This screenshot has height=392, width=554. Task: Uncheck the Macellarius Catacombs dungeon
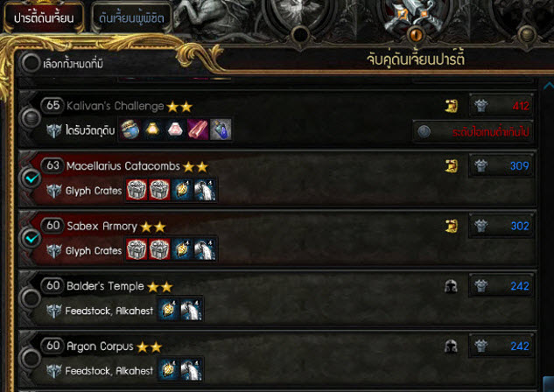click(x=32, y=178)
